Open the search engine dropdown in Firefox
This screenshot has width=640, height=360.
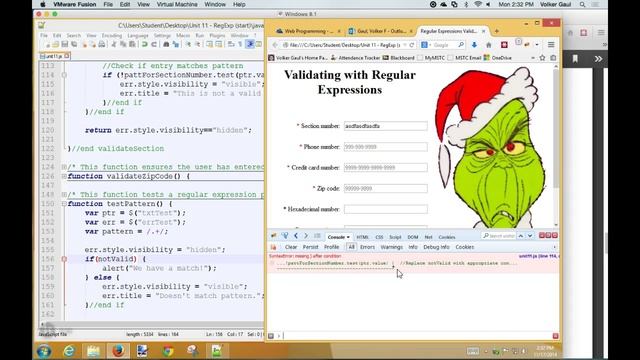[x=430, y=45]
